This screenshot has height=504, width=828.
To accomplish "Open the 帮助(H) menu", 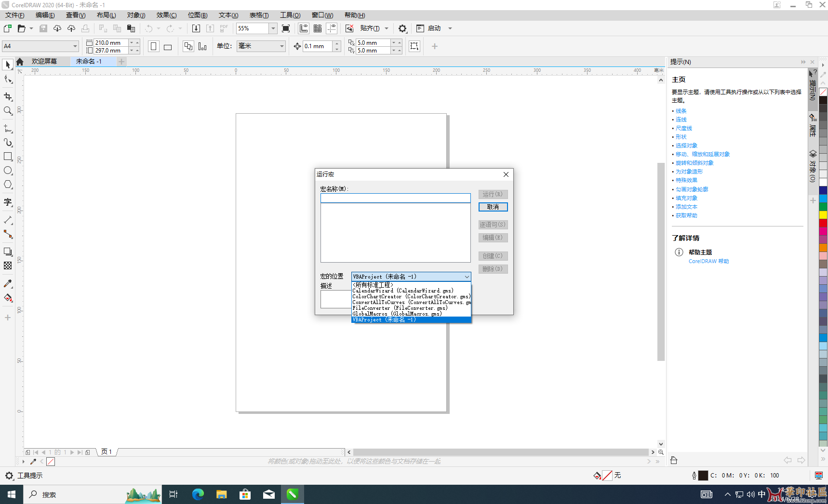I will pos(355,15).
